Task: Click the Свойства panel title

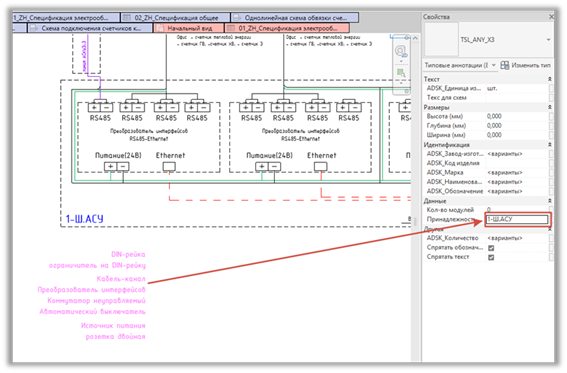Action: tap(436, 17)
